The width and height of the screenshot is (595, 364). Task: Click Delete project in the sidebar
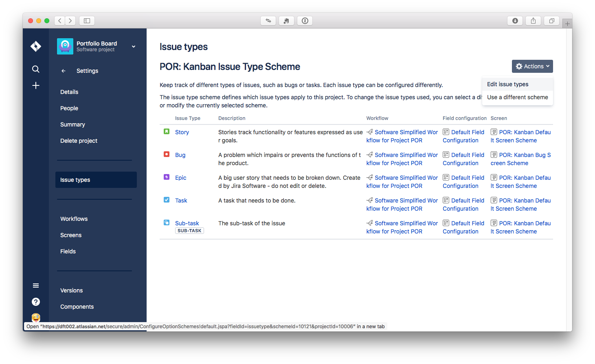pyautogui.click(x=79, y=140)
